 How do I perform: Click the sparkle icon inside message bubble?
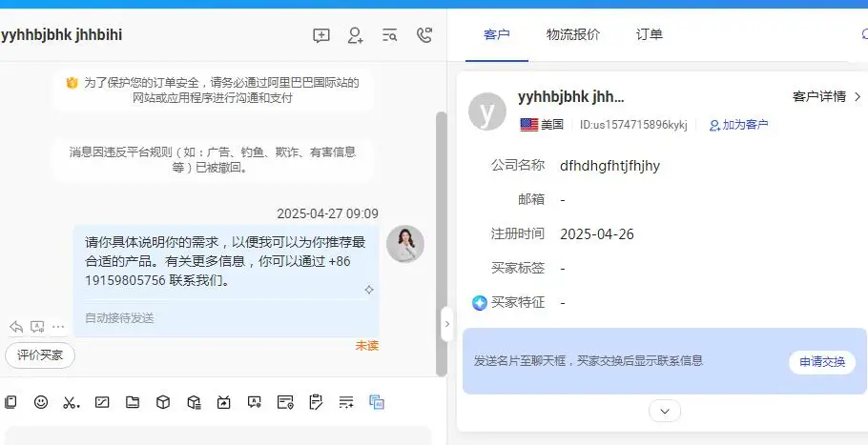369,290
